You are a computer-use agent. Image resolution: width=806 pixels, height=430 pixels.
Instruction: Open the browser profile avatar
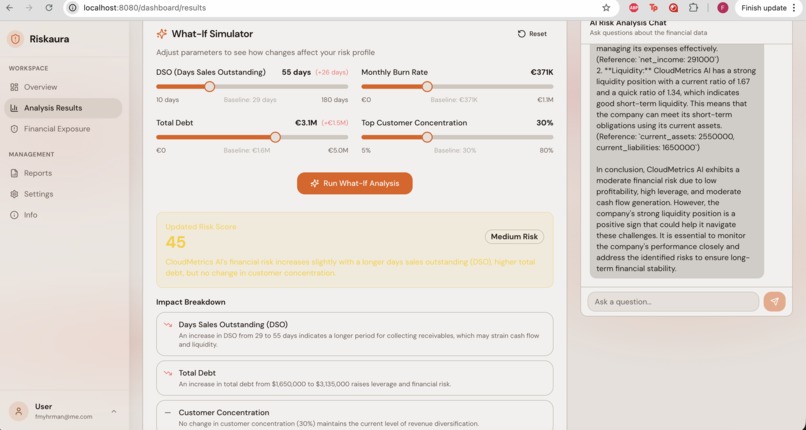pyautogui.click(x=723, y=8)
